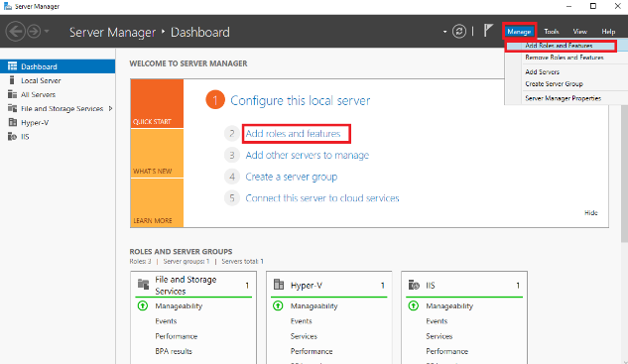The height and width of the screenshot is (364, 628).
Task: Choose Add Roles and Features from Manage menu
Action: (561, 46)
